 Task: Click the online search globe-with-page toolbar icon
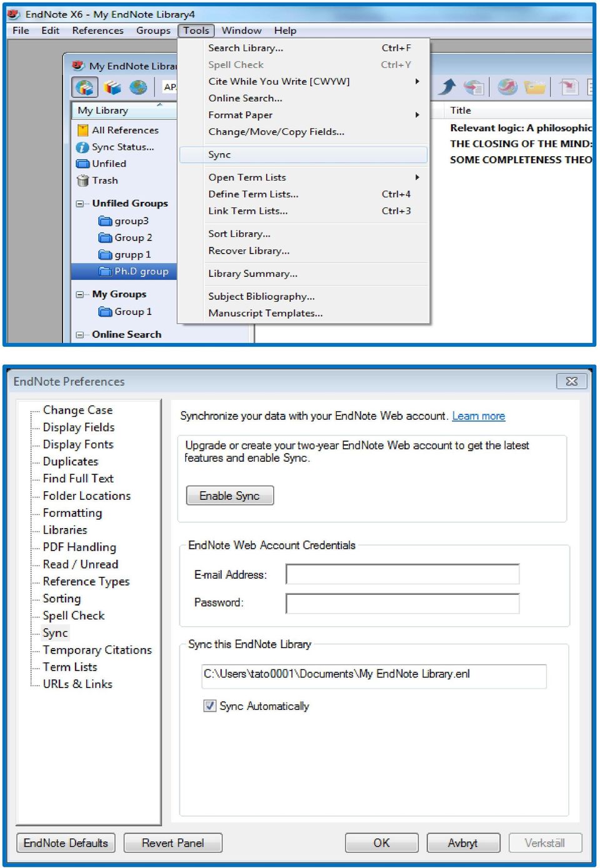[x=474, y=87]
